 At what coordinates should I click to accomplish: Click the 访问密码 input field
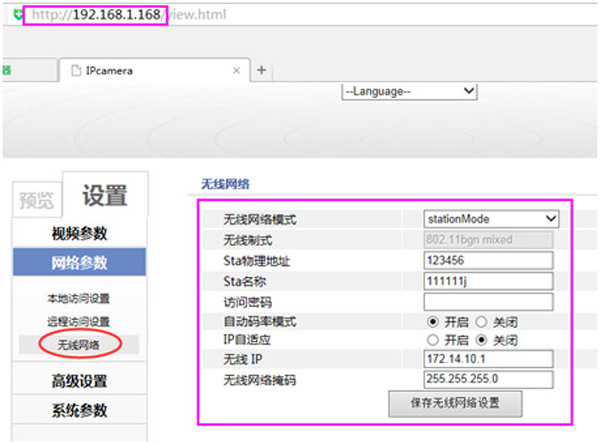click(x=488, y=302)
